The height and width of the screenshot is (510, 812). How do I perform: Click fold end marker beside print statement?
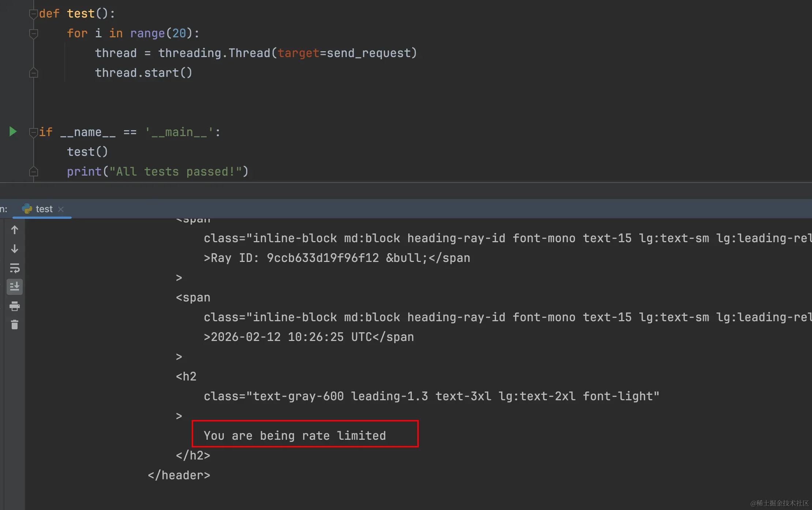pyautogui.click(x=33, y=171)
